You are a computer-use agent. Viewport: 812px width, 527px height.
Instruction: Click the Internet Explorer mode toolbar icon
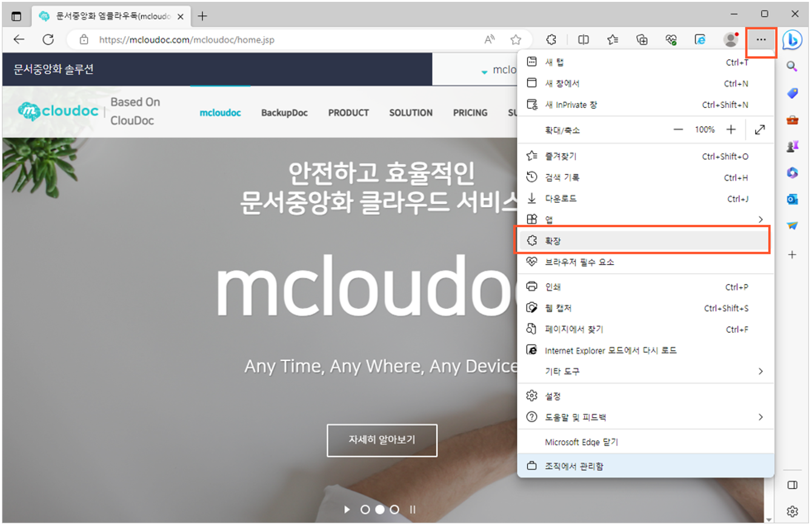click(x=700, y=39)
